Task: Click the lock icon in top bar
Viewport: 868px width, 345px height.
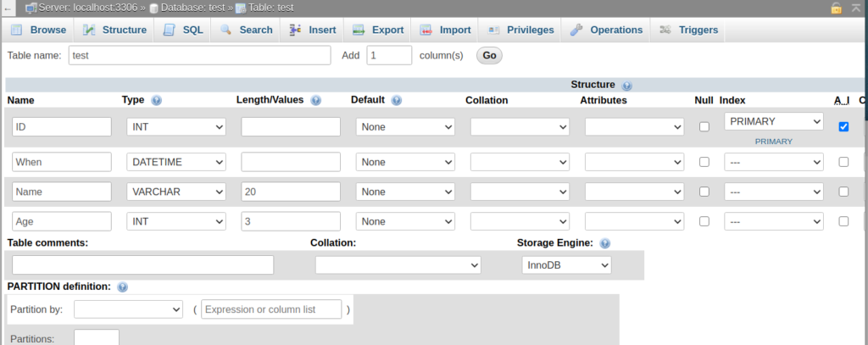Action: [x=836, y=8]
